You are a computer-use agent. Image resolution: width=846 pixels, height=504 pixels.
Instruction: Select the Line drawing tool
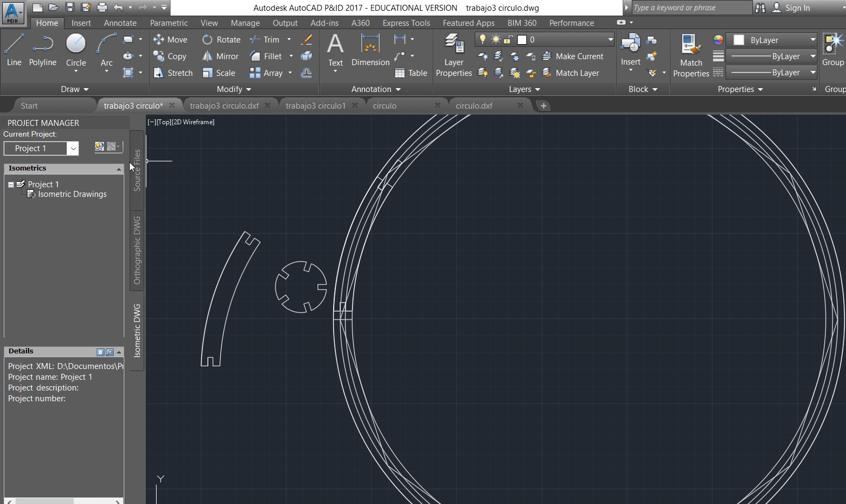coord(14,50)
